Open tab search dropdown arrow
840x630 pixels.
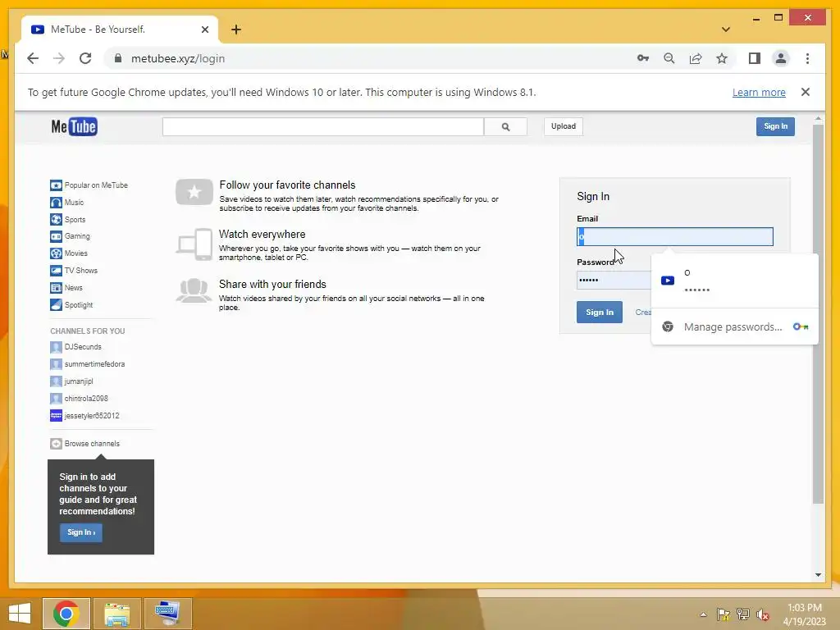pyautogui.click(x=726, y=30)
